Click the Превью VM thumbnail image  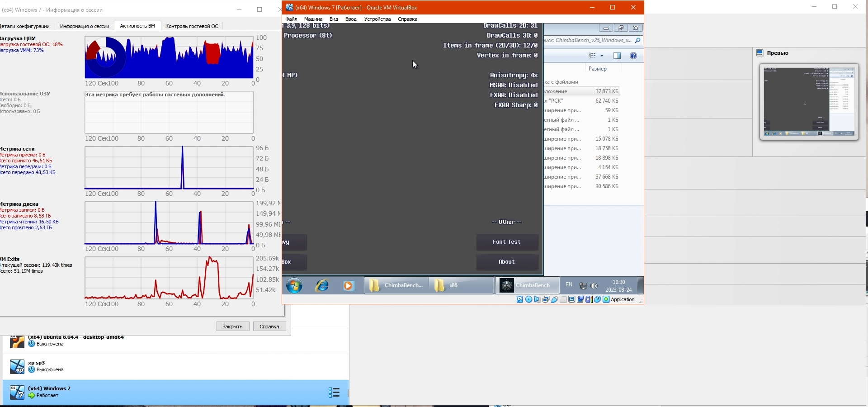point(809,102)
